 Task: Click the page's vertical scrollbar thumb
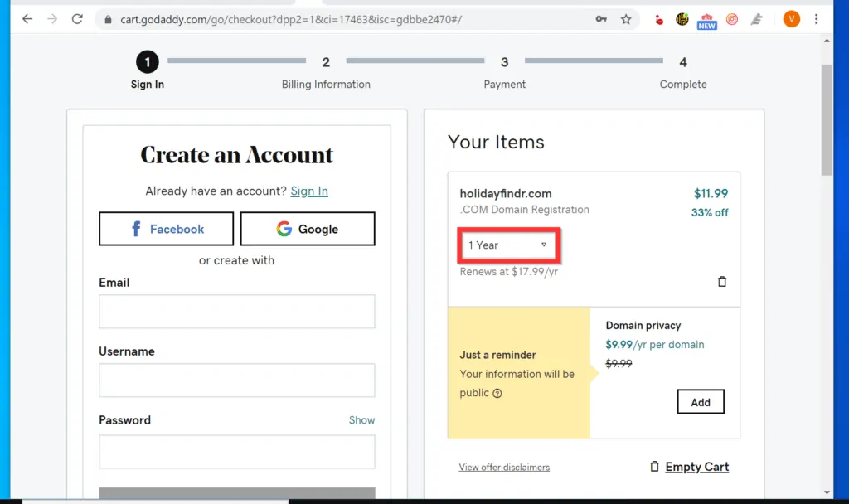[x=827, y=120]
